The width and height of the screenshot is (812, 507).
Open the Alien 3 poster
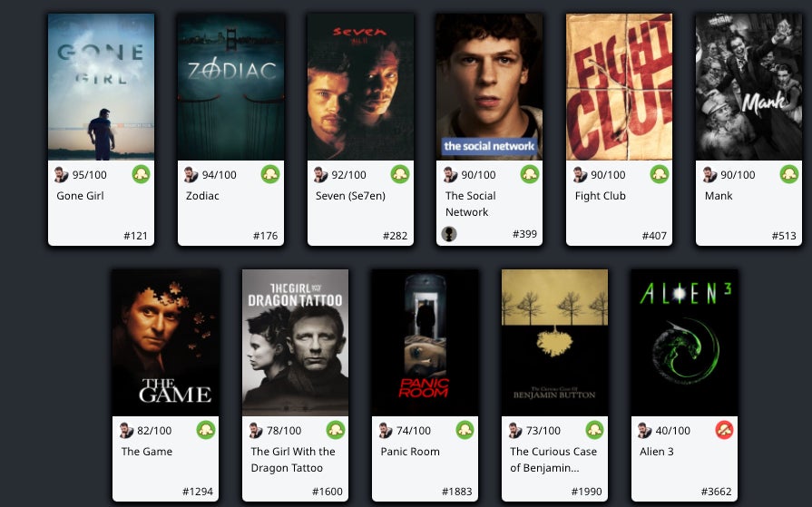pos(684,342)
